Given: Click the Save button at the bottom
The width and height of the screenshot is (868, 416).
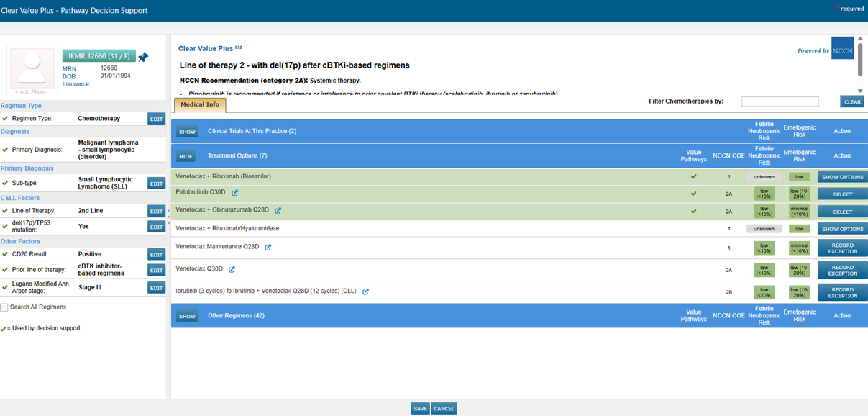Looking at the screenshot, I should [420, 409].
